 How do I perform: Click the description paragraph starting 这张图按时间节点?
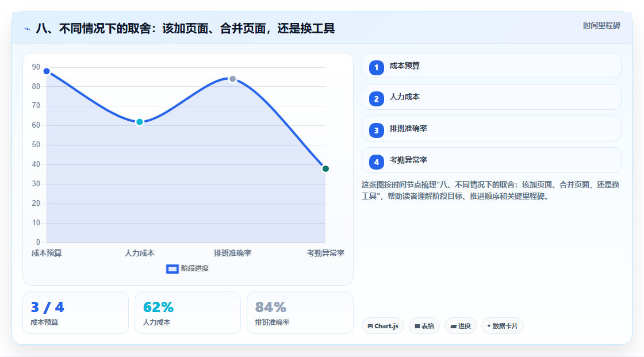(x=490, y=191)
